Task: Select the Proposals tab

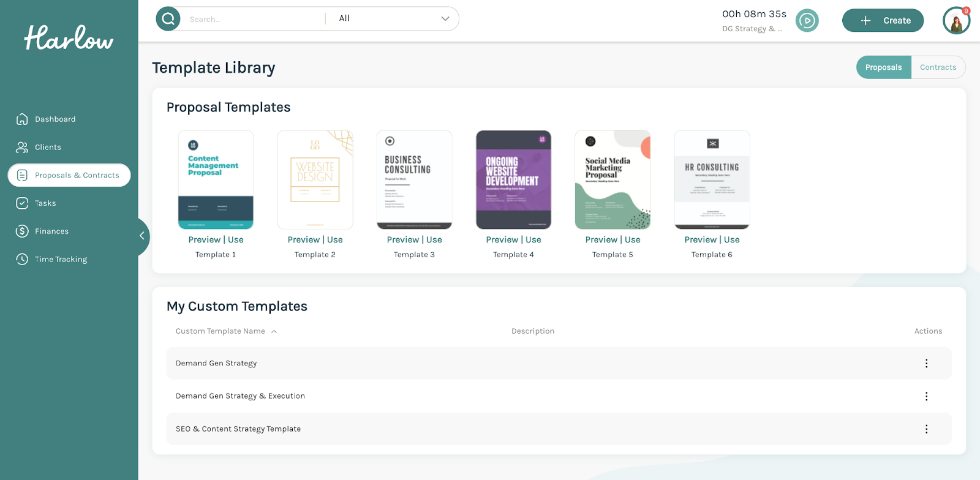Action: (883, 67)
